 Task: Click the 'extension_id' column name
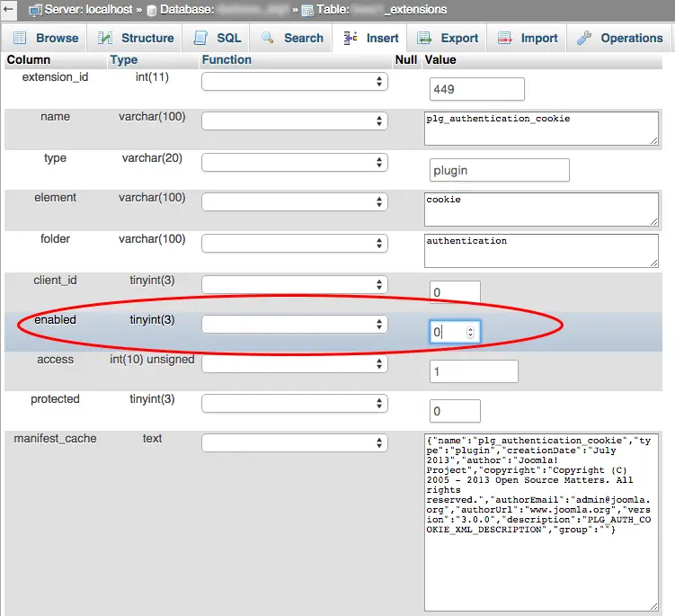pyautogui.click(x=55, y=77)
